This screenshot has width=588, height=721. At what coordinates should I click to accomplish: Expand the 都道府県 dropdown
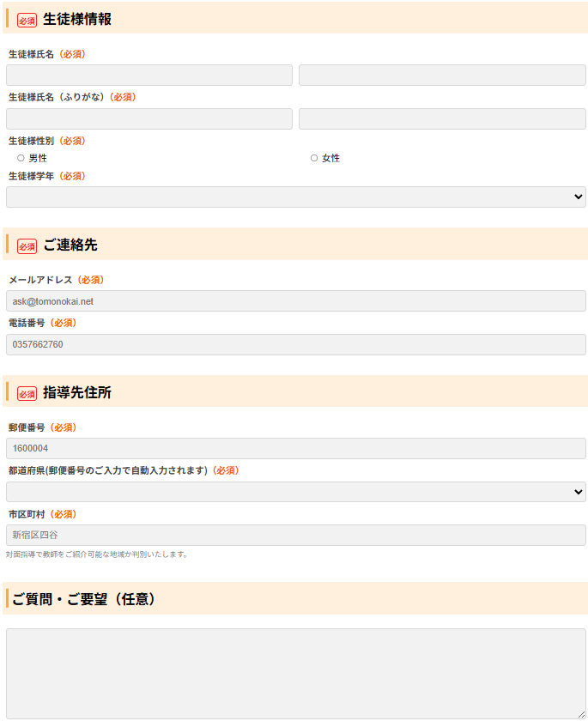(x=295, y=492)
